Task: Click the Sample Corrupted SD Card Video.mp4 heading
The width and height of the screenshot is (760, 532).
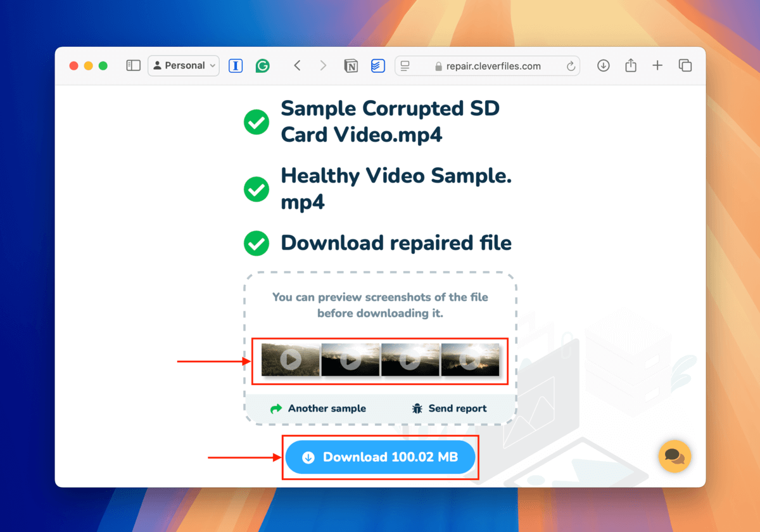Action: [390, 122]
